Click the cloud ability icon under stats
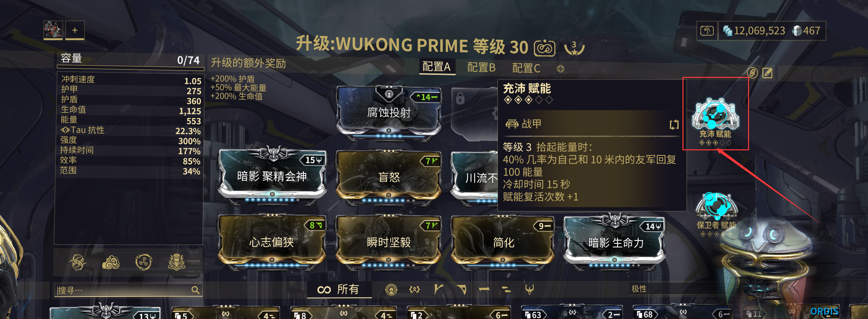Screen dimensions: 868x319 pyautogui.click(x=111, y=262)
